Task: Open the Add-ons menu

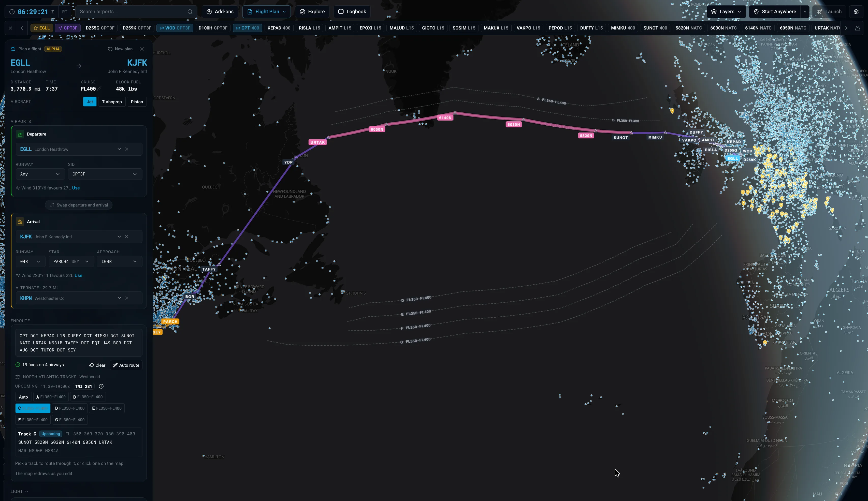Action: pyautogui.click(x=220, y=12)
